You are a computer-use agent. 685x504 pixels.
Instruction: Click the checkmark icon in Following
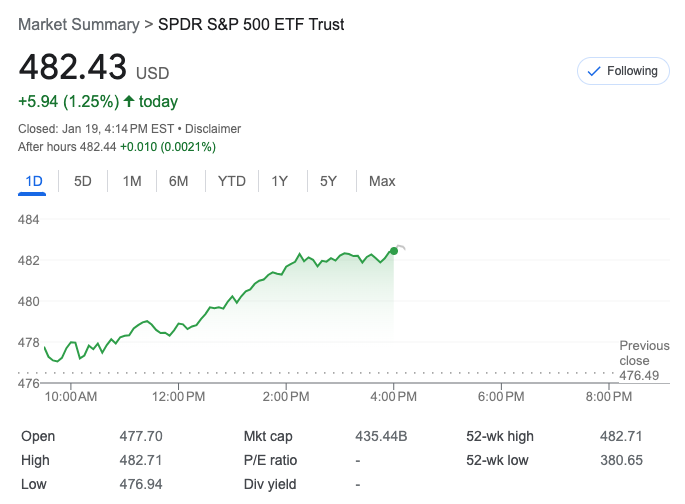click(594, 71)
